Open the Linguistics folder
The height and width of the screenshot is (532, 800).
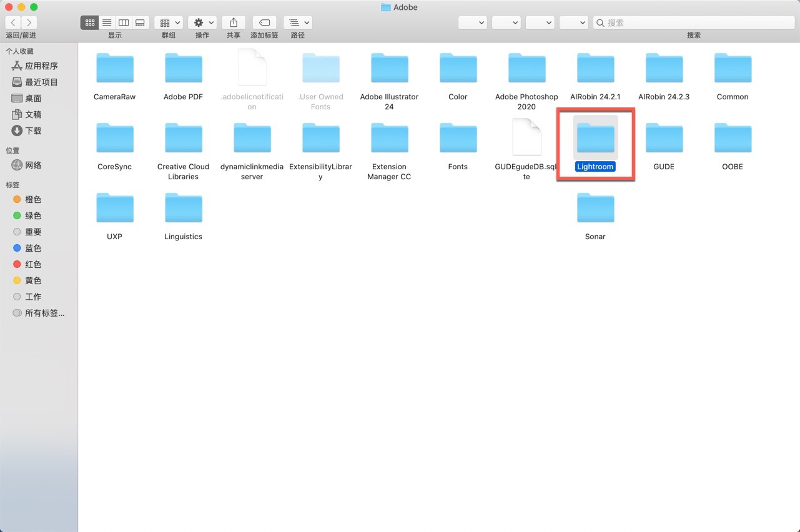pyautogui.click(x=183, y=209)
